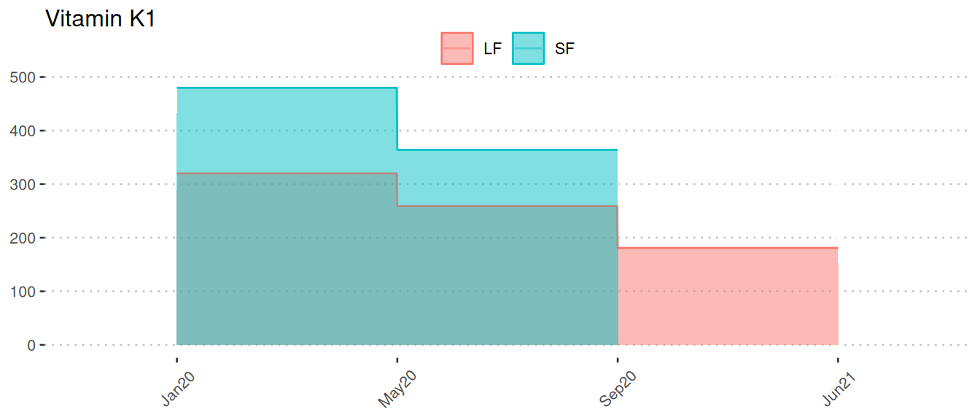980x420 pixels.
Task: Select the teal SF area above LF, May20–Sep20
Action: [507, 178]
